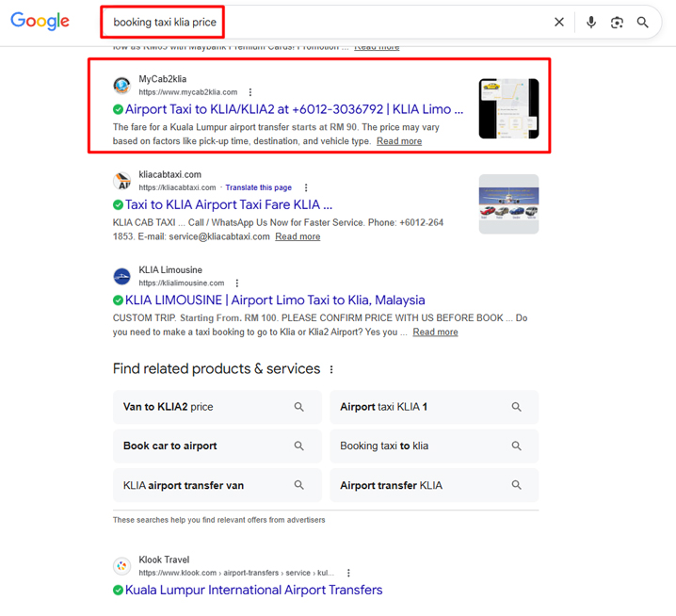This screenshot has height=616, width=676.
Task: Open Find related products & services menu
Action: click(x=331, y=369)
